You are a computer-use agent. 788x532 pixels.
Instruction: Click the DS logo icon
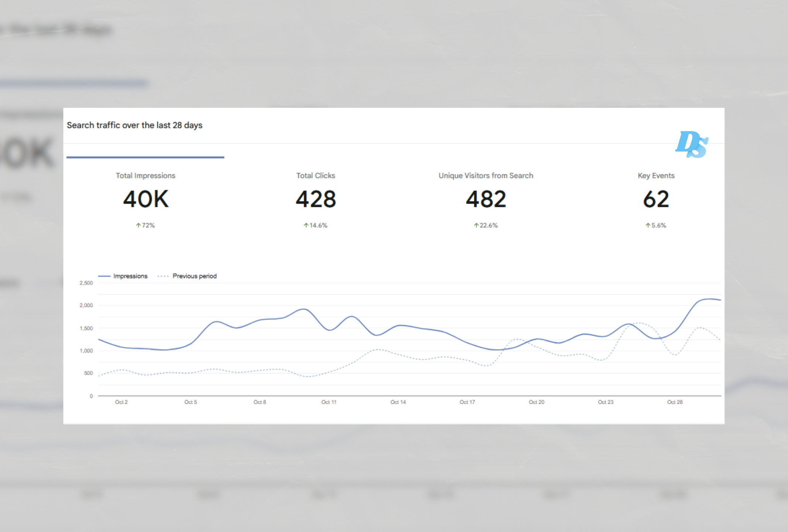click(692, 144)
